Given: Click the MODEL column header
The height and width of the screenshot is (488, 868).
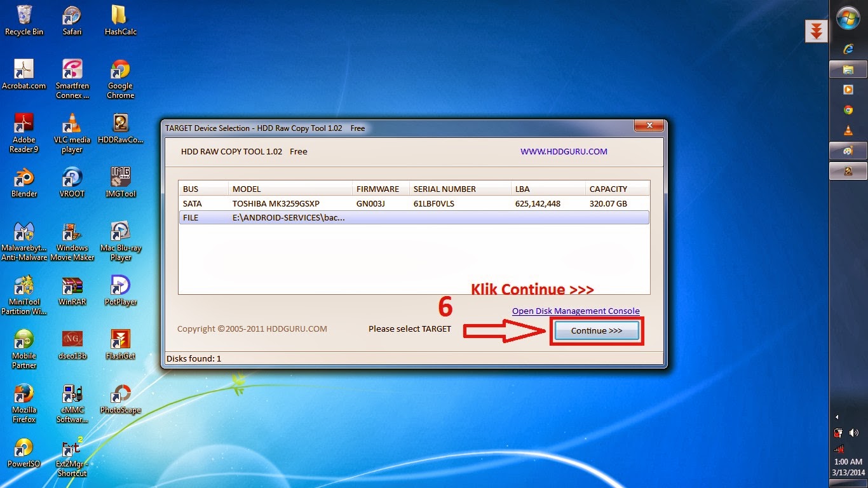Looking at the screenshot, I should click(290, 189).
